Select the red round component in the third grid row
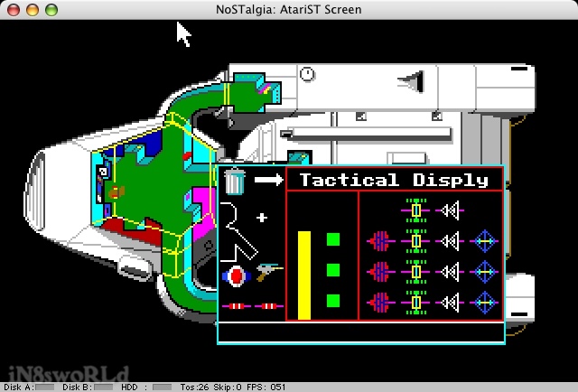Viewport: 578px width, 392px height. [381, 272]
